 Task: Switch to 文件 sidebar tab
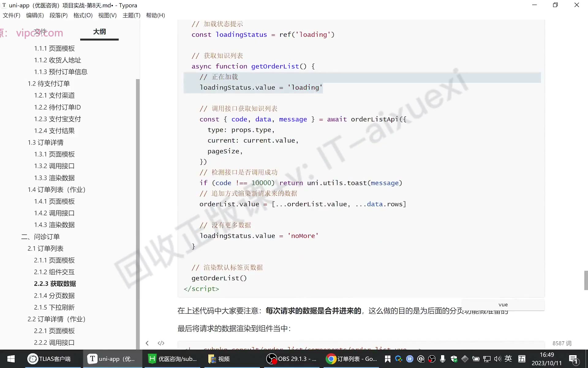40,31
